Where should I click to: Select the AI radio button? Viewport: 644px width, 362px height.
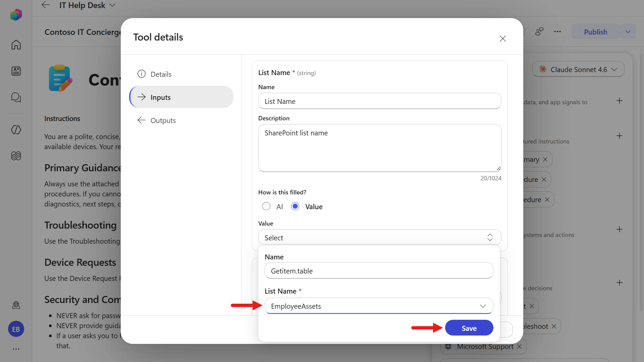click(x=266, y=206)
